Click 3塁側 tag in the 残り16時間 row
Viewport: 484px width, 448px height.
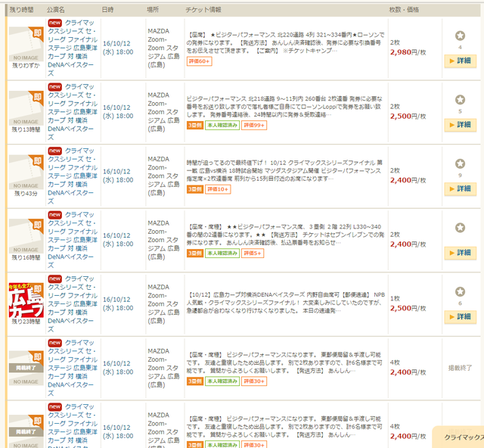pyautogui.click(x=195, y=254)
